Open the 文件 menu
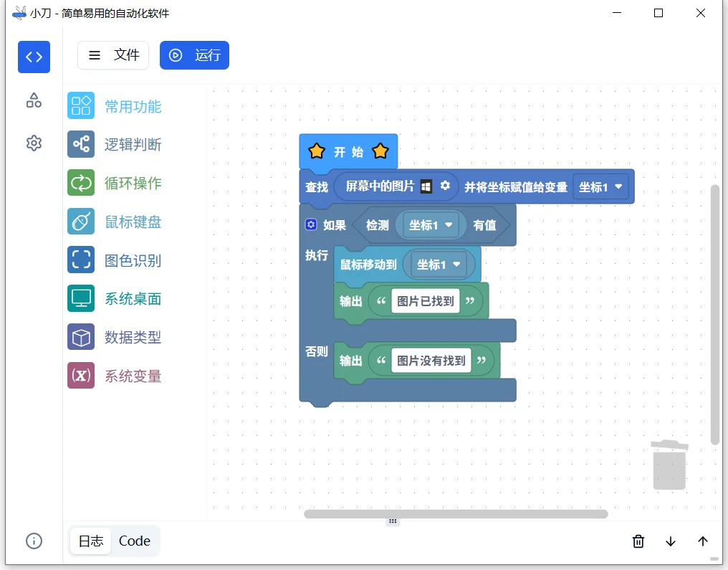The height and width of the screenshot is (570, 728). [x=112, y=54]
